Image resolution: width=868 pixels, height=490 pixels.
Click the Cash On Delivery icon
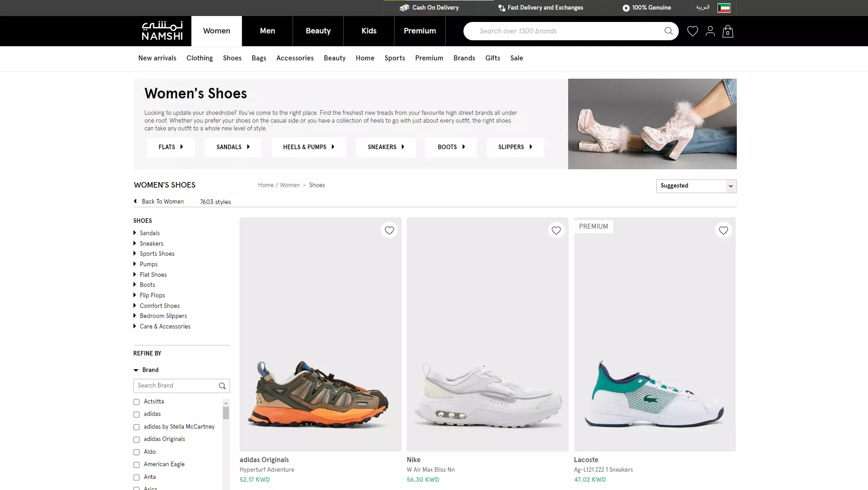(404, 8)
